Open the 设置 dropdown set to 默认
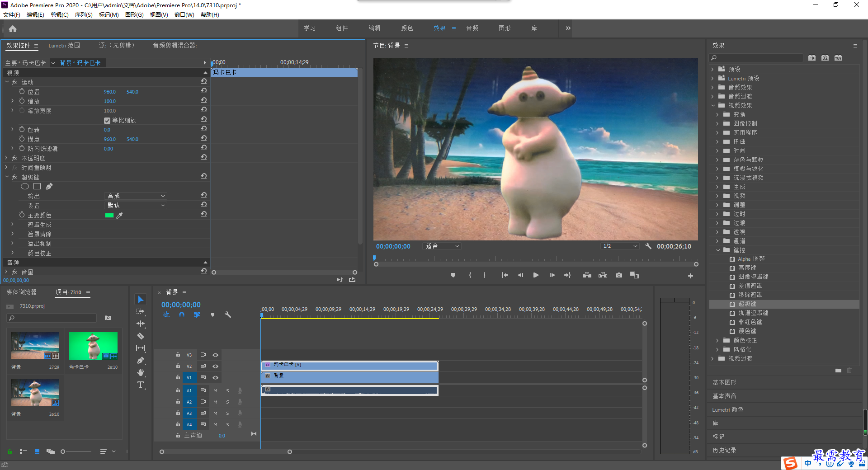868x470 pixels. (136, 205)
